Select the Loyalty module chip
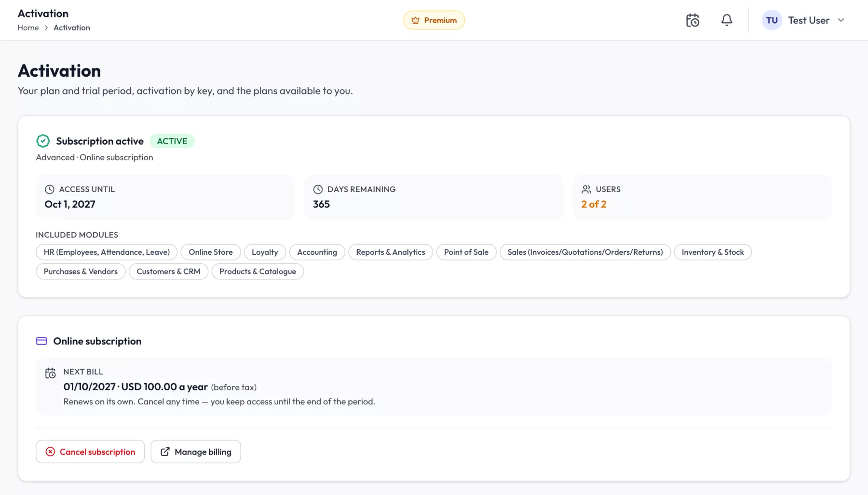 (265, 252)
